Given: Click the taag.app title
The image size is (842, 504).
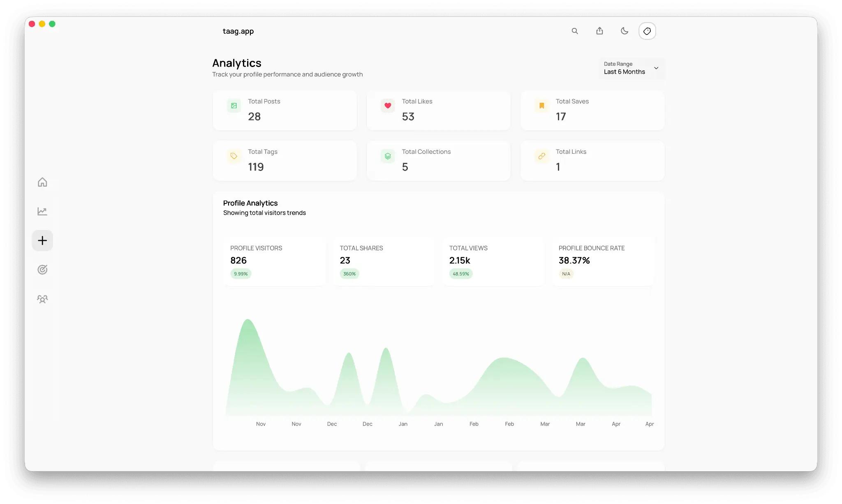Looking at the screenshot, I should coord(238,31).
